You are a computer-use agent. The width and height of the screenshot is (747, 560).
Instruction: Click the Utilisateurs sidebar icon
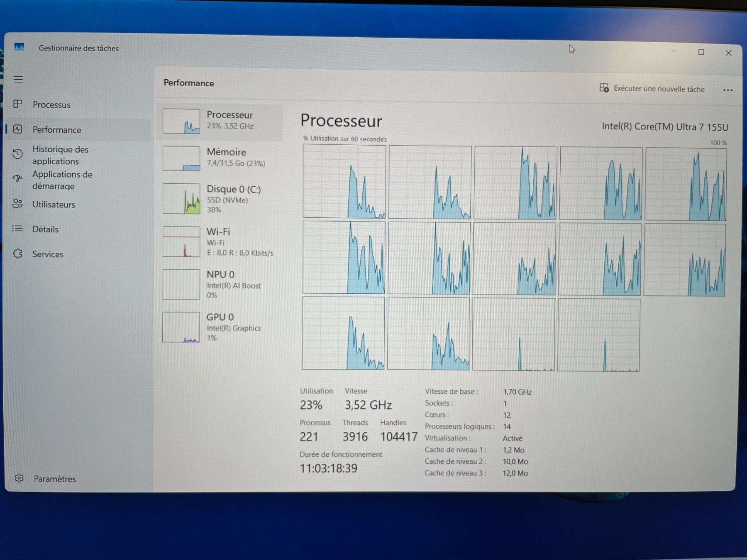click(x=17, y=204)
